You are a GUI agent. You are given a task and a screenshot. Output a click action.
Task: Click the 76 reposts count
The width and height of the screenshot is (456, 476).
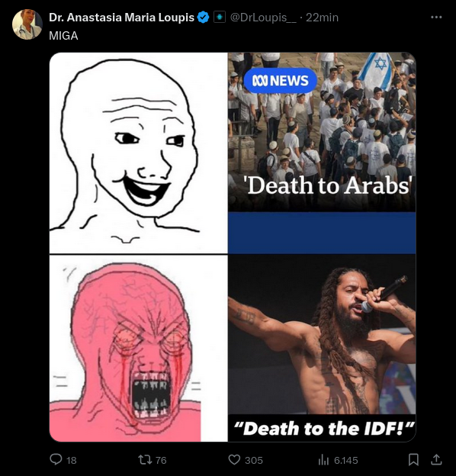(x=161, y=460)
